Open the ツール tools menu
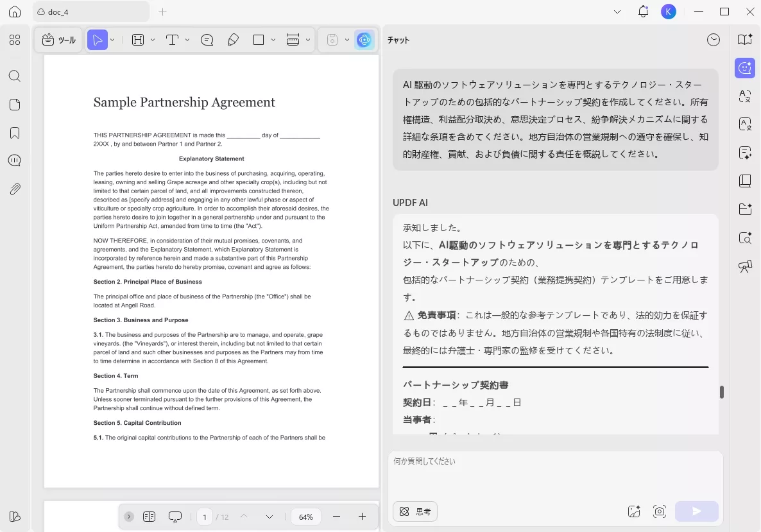This screenshot has height=532, width=761. click(x=59, y=40)
